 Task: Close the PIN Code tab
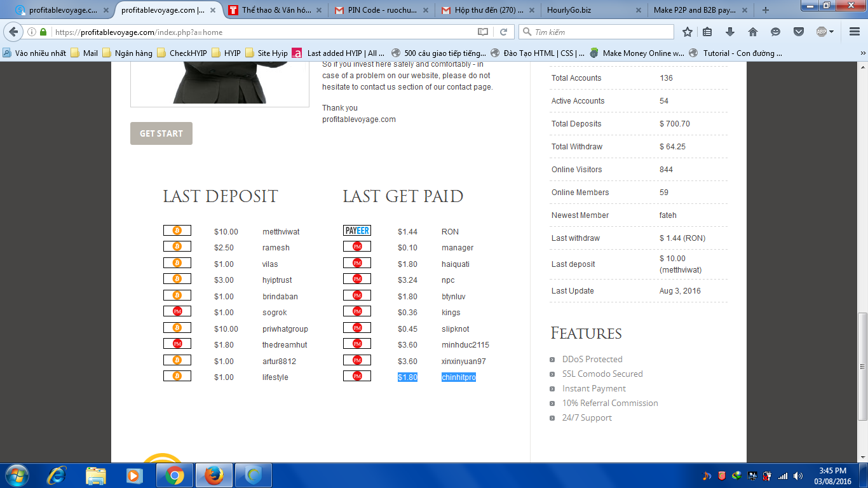(426, 10)
